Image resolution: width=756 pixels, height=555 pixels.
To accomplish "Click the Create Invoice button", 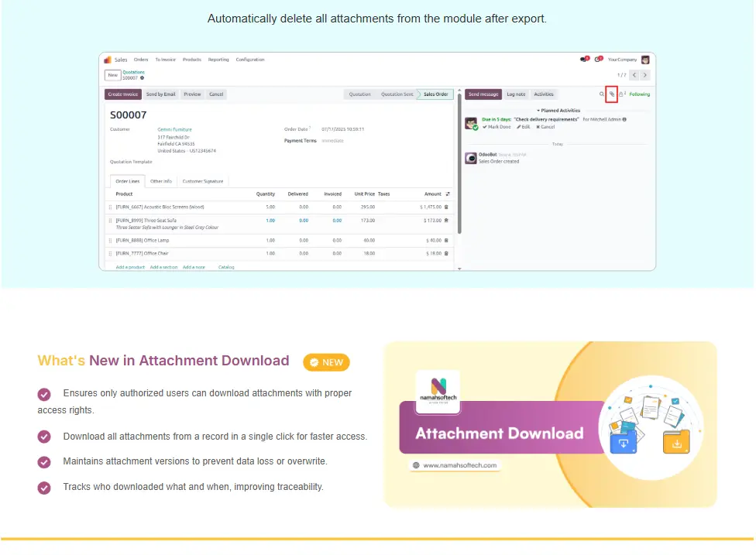I will coord(123,94).
